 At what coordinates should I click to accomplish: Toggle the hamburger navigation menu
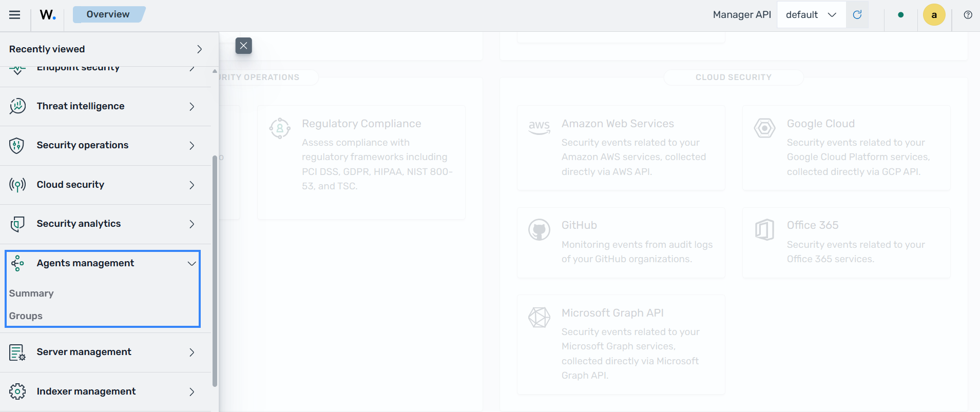[15, 15]
